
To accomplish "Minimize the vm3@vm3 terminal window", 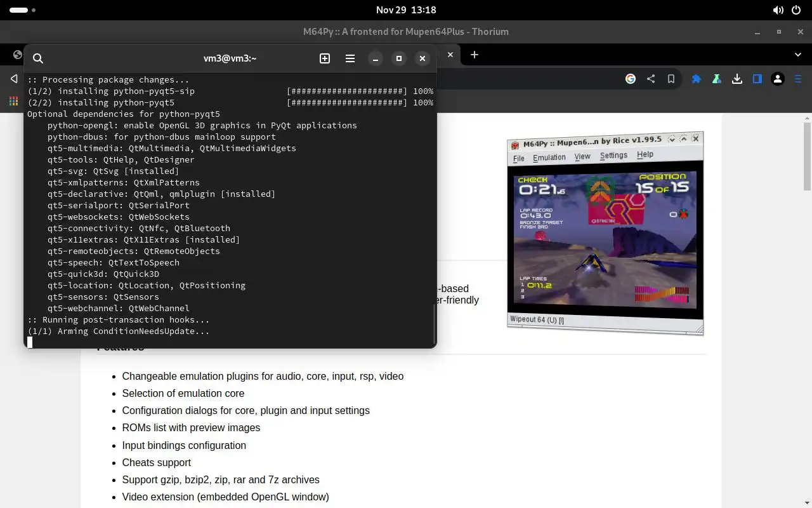I will [376, 58].
